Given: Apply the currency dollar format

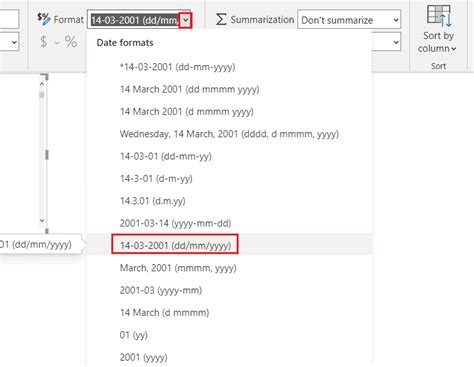Looking at the screenshot, I should (x=44, y=42).
